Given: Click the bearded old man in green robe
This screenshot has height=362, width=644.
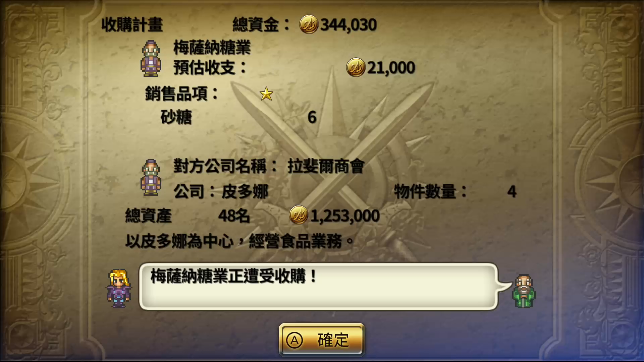Looking at the screenshot, I should point(524,291).
